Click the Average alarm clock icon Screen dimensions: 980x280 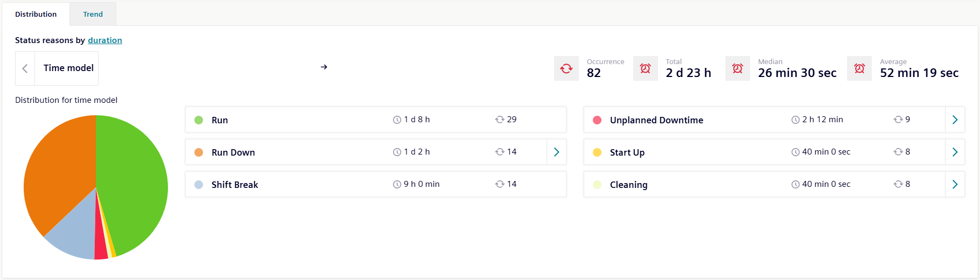[x=859, y=68]
